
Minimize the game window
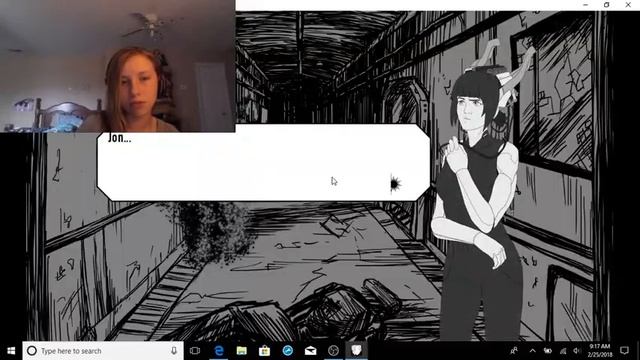[x=585, y=5]
